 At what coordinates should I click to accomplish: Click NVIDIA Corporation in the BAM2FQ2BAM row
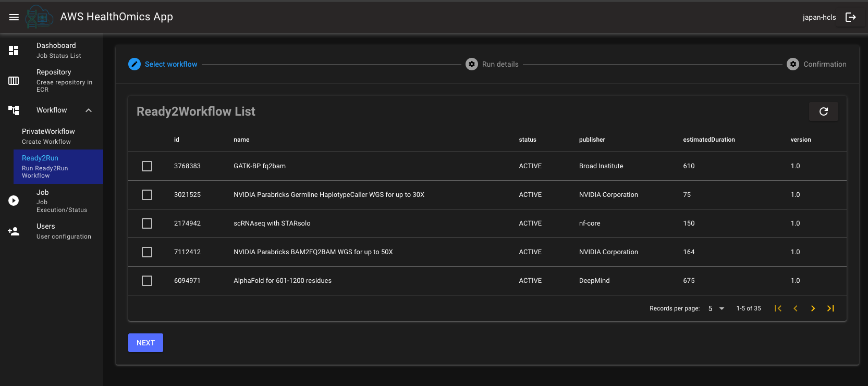pyautogui.click(x=608, y=252)
